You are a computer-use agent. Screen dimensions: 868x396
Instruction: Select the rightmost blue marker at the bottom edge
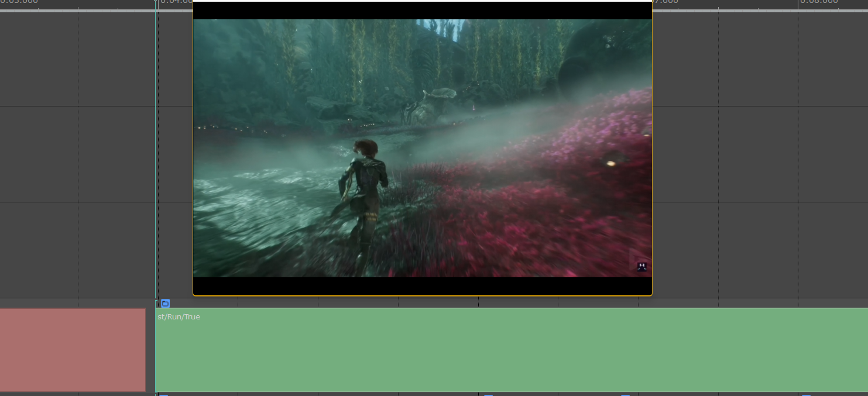[x=807, y=395]
